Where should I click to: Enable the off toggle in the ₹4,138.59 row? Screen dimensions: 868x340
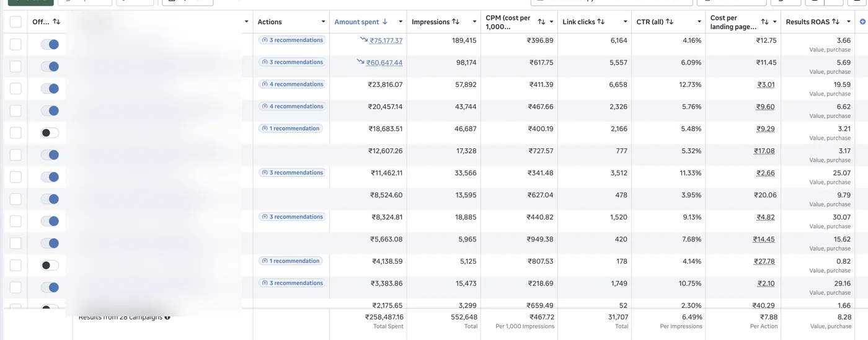[50, 265]
